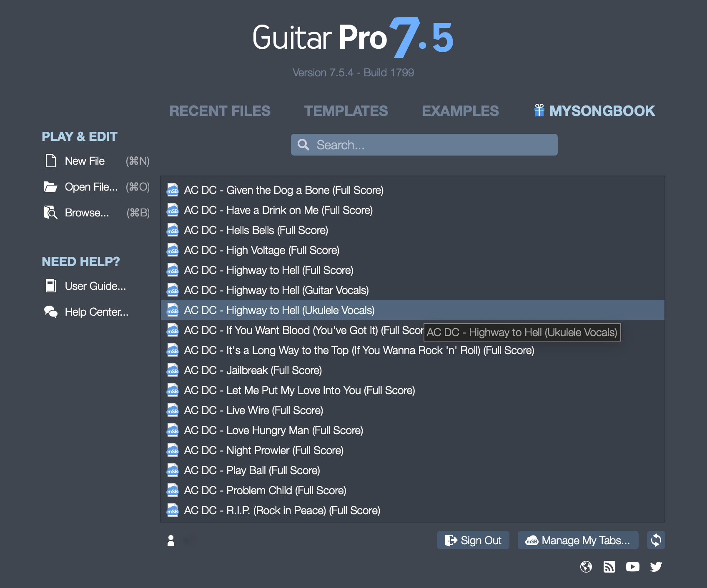The image size is (707, 588).
Task: Select AC DC - Love Hungry Man text
Action: (x=274, y=430)
